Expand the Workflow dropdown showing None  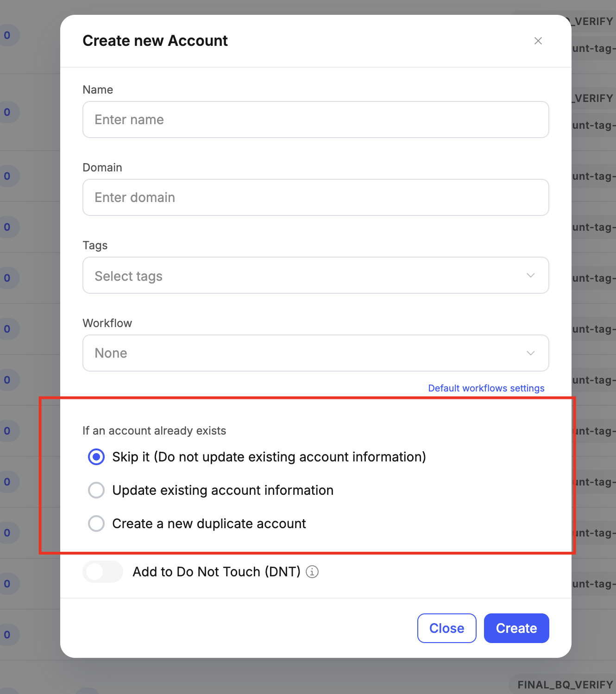click(315, 353)
